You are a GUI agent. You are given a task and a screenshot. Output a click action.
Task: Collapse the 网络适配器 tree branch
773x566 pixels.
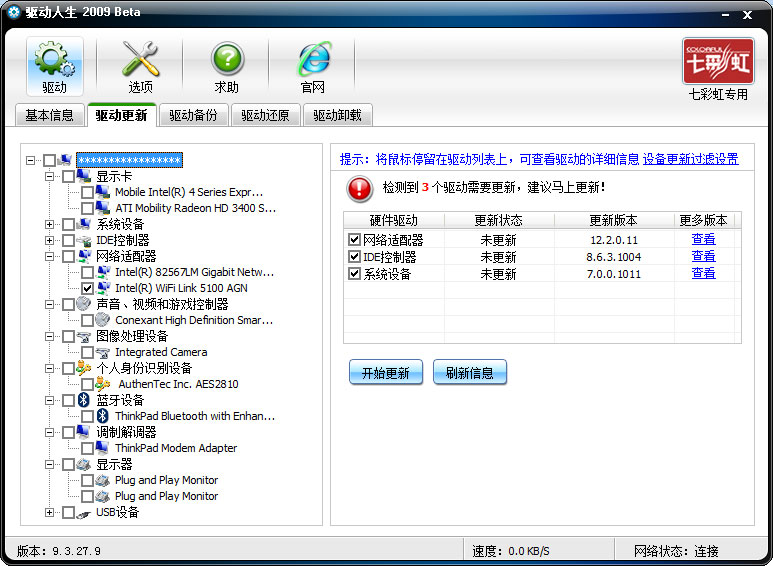(49, 256)
